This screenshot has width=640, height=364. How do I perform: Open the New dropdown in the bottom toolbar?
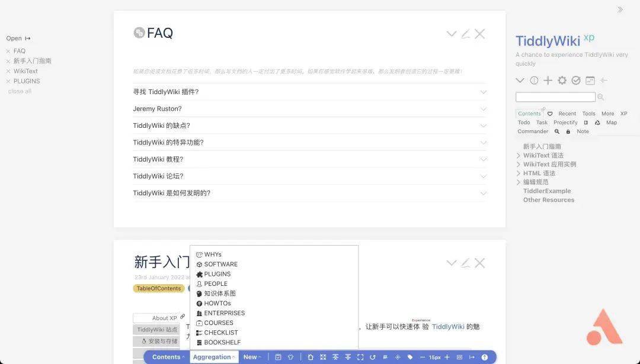(251, 357)
